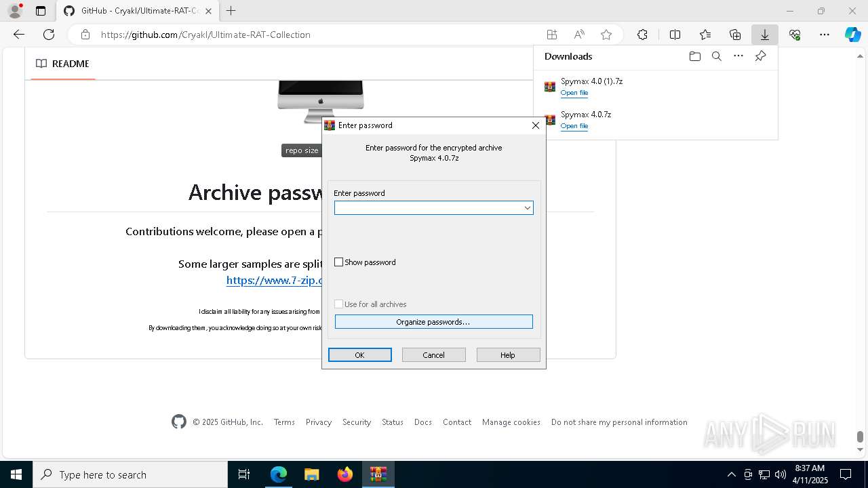Open the Extensions puzzle icon
This screenshot has height=488, width=868.
(x=642, y=35)
